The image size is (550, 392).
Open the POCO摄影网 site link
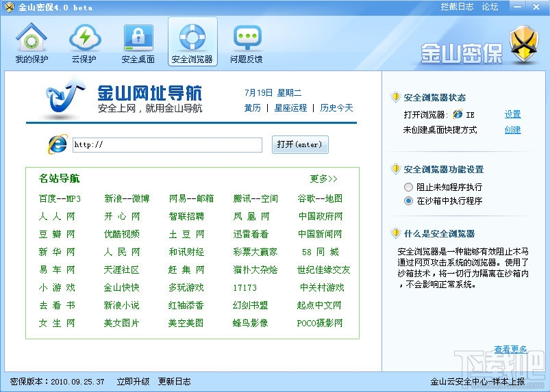pyautogui.click(x=320, y=323)
